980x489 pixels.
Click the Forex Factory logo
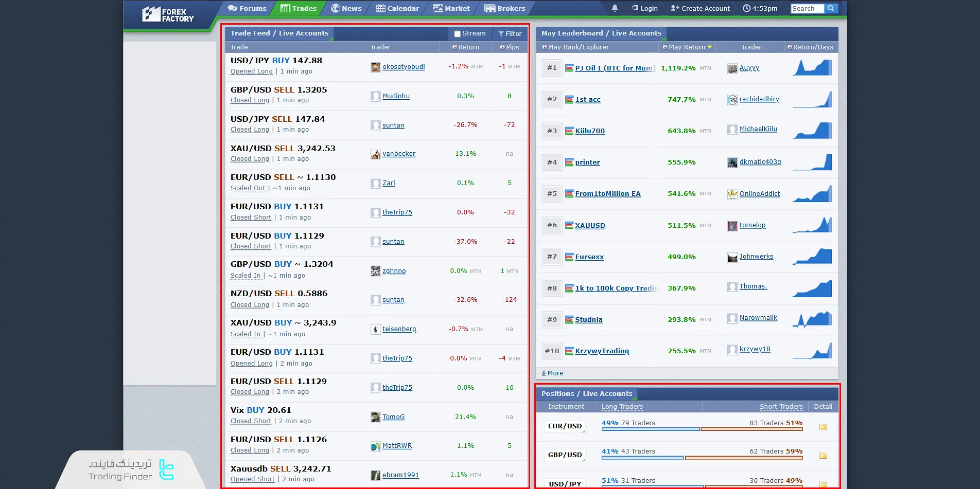tap(168, 15)
